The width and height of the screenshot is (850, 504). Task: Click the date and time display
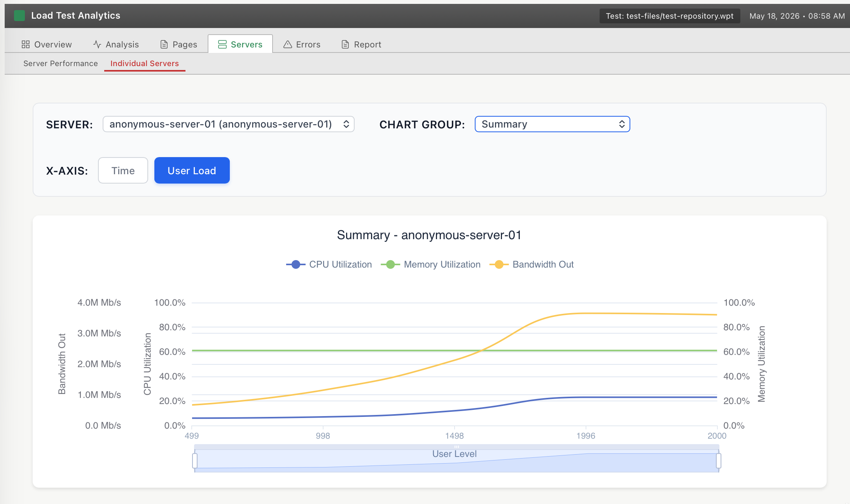point(797,16)
